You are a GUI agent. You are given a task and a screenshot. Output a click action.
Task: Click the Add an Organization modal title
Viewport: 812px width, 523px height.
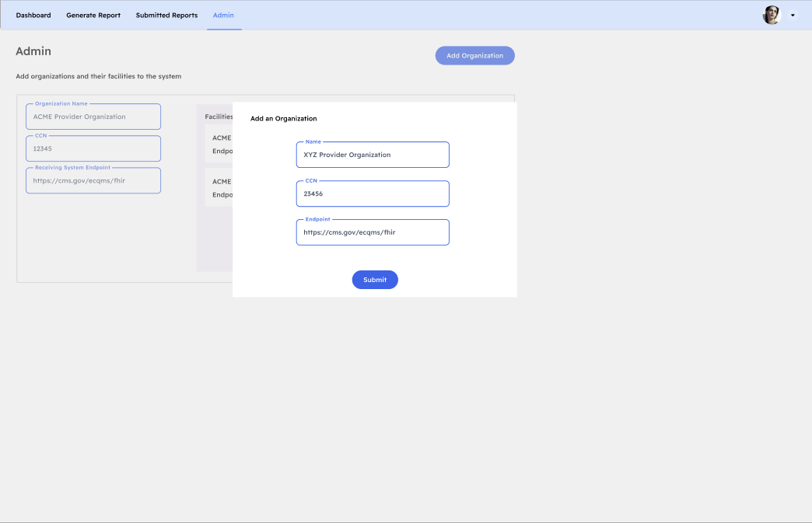click(x=282, y=118)
